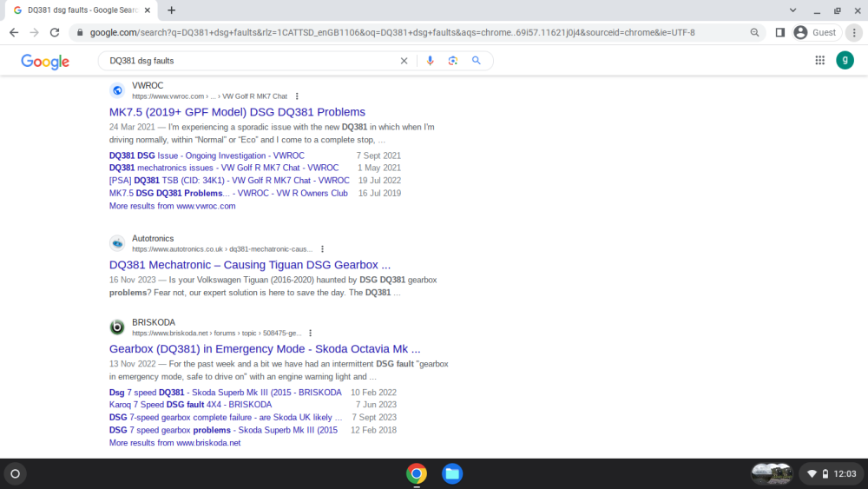The height and width of the screenshot is (489, 868).
Task: Open the Google account avatar
Action: [x=845, y=60]
